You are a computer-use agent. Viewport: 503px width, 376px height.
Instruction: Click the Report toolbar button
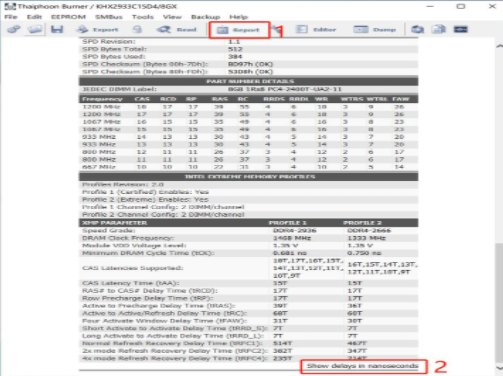click(238, 30)
